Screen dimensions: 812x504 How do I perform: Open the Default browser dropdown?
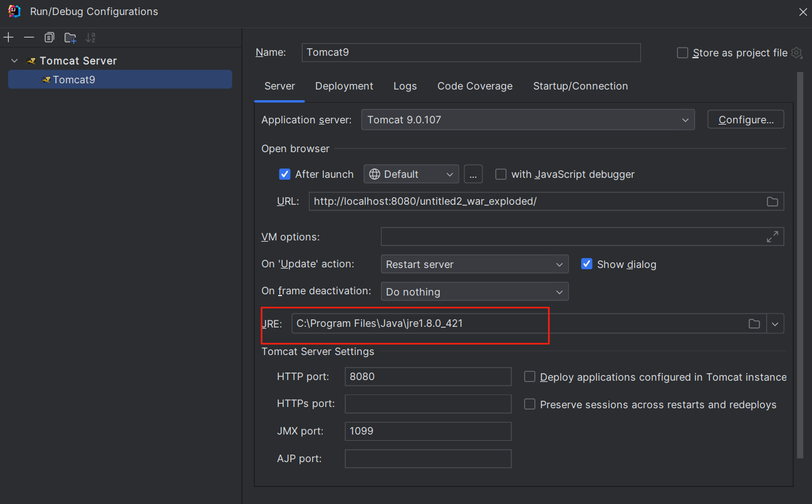pos(411,174)
